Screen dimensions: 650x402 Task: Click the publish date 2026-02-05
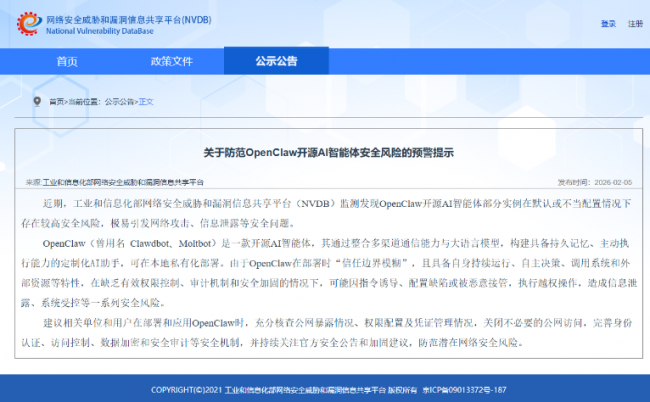(613, 182)
